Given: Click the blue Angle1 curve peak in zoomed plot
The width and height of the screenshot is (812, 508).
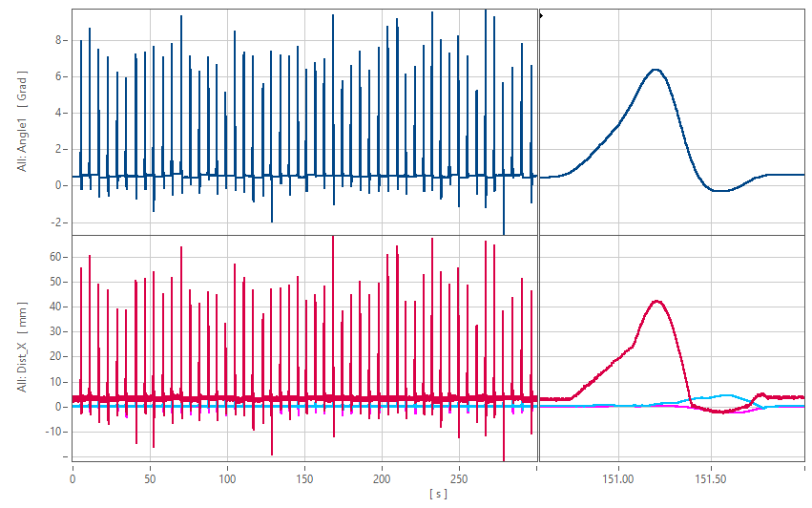Looking at the screenshot, I should pos(656,70).
